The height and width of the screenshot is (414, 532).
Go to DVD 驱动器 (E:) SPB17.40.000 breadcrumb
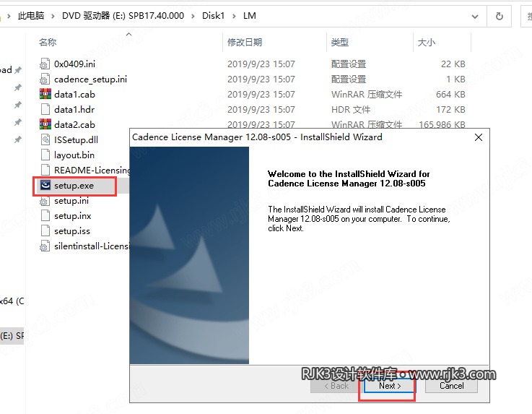123,16
